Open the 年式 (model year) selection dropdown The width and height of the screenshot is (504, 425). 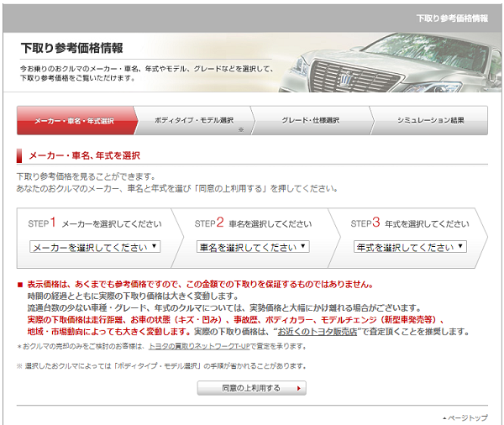(410, 247)
